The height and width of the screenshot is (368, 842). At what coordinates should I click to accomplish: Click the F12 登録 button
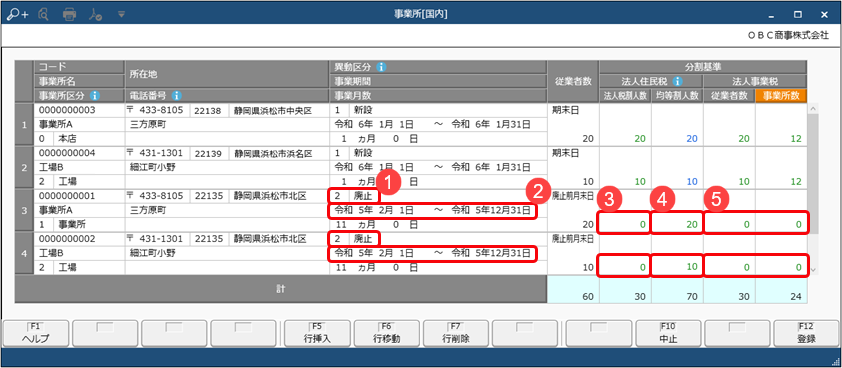[807, 334]
